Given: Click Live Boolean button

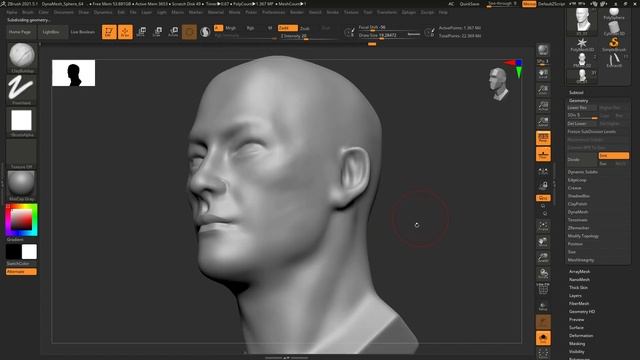Looking at the screenshot, I should coord(83,32).
